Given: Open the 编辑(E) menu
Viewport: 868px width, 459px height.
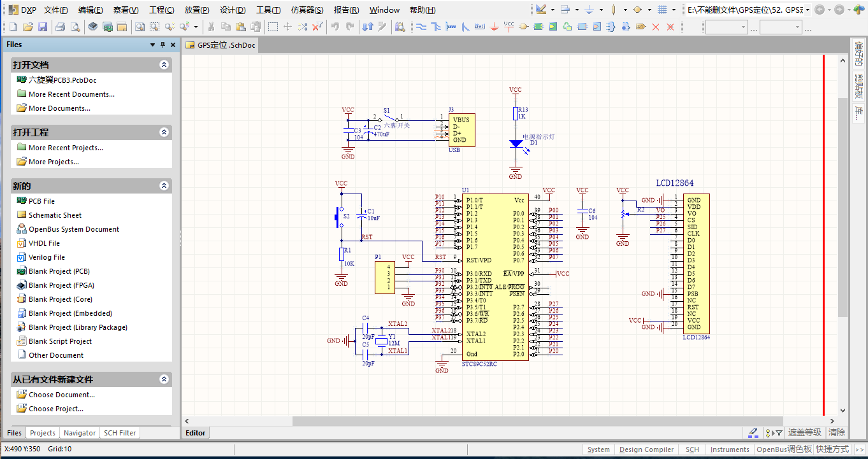Looking at the screenshot, I should [x=90, y=10].
